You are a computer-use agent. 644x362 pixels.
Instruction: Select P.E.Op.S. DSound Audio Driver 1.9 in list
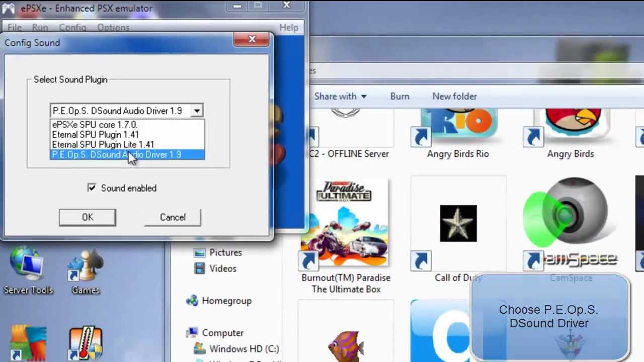127,154
